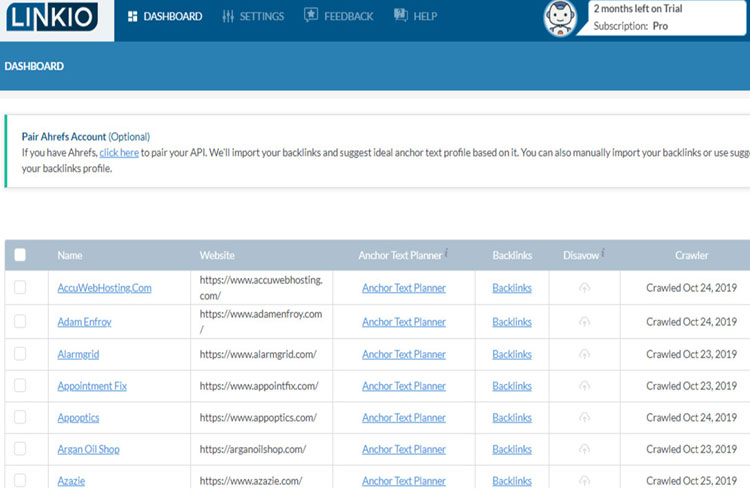Open the Settings menu item

[x=253, y=16]
